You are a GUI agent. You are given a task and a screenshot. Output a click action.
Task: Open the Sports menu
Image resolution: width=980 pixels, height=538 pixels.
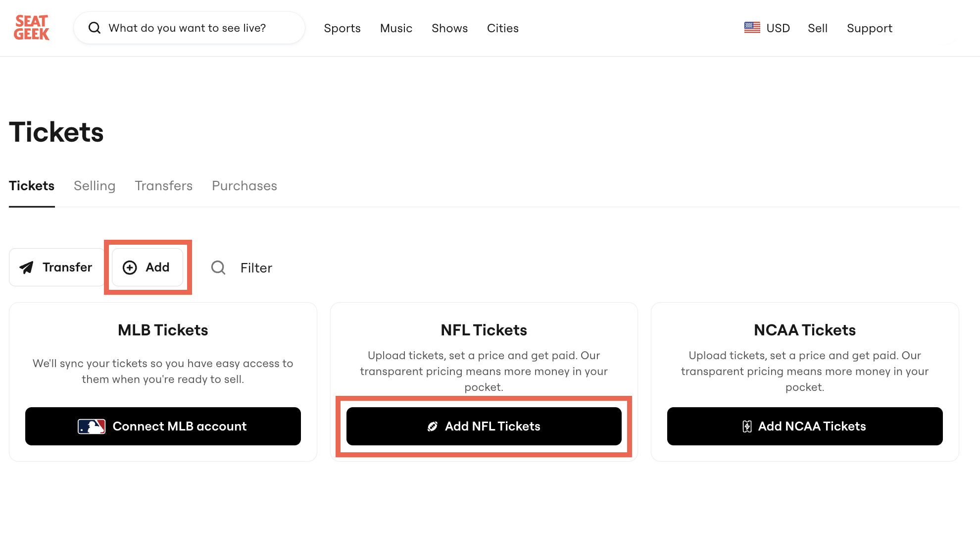tap(342, 28)
